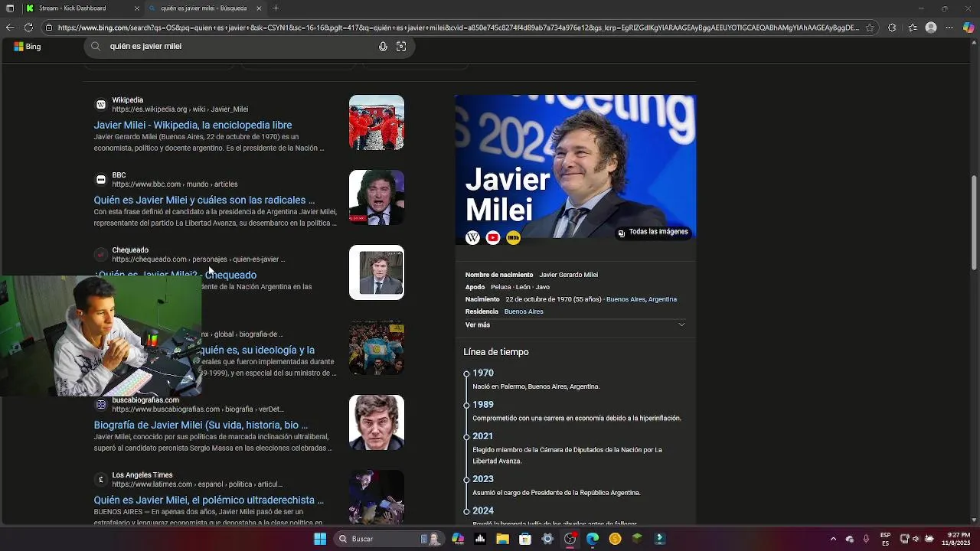Open Chequeado result thumbnail image
The image size is (980, 551).
[377, 272]
